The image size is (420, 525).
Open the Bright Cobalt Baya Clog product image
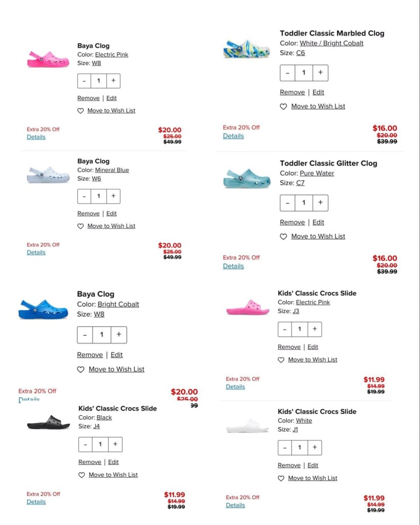point(43,309)
